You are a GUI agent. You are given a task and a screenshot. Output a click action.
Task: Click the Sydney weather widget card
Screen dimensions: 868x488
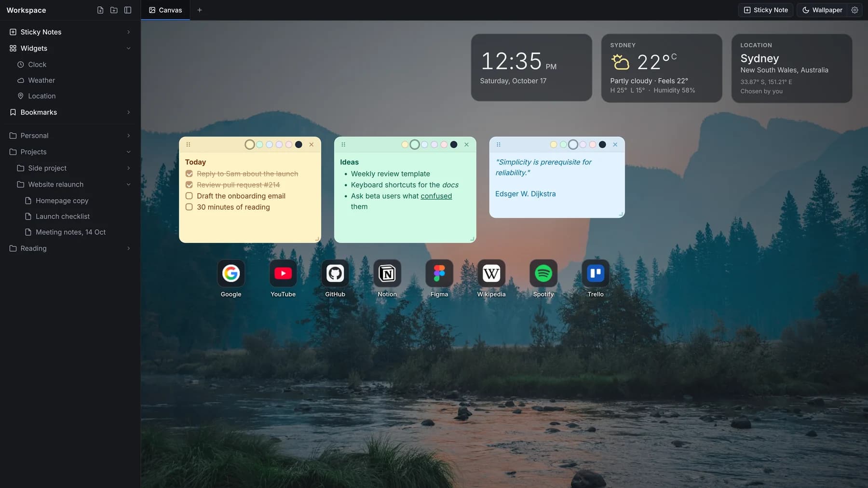coord(662,68)
